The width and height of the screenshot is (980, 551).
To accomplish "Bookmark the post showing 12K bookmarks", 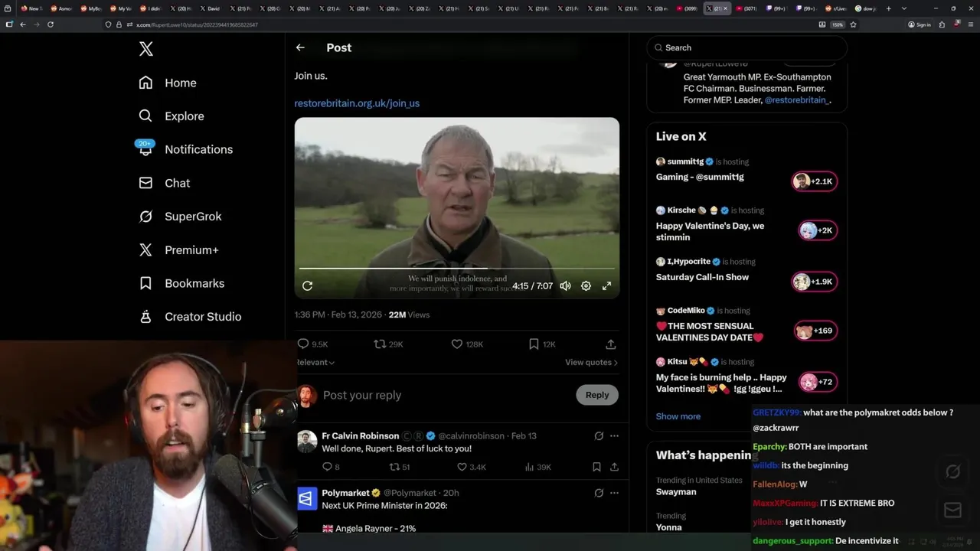I will [x=542, y=344].
